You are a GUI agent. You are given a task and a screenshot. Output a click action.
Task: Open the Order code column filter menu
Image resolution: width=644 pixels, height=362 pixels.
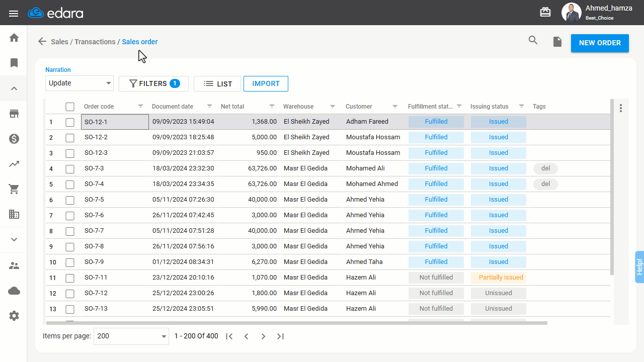[141, 106]
